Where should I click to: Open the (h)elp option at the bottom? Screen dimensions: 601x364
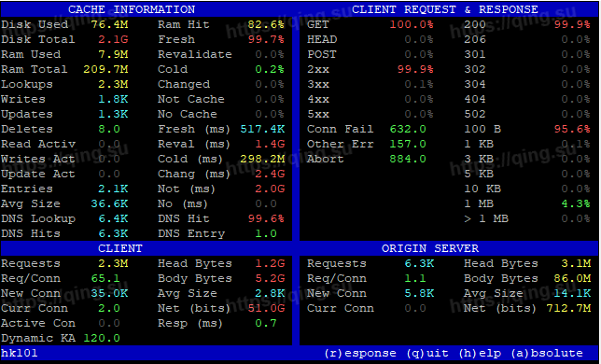click(x=480, y=353)
